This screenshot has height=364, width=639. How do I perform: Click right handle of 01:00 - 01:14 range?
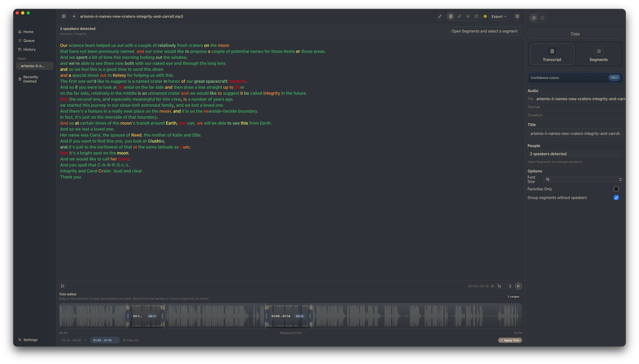tap(310, 316)
